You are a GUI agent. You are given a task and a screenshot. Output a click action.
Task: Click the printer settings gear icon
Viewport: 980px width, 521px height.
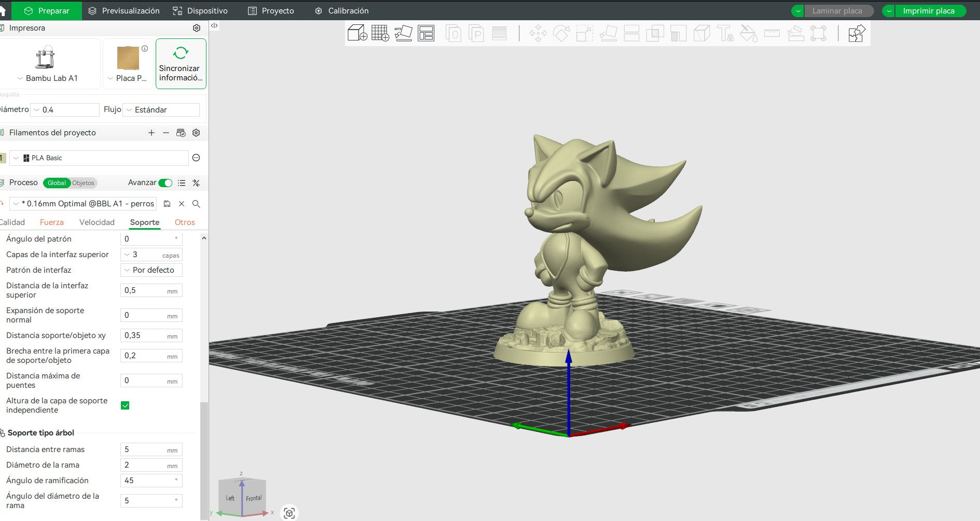197,28
